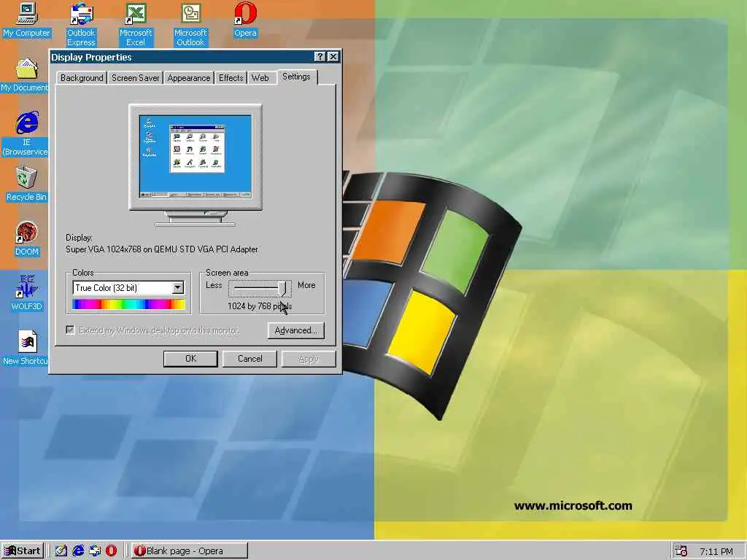The image size is (747, 560).
Task: Click the Screen area slider thumb
Action: (283, 288)
